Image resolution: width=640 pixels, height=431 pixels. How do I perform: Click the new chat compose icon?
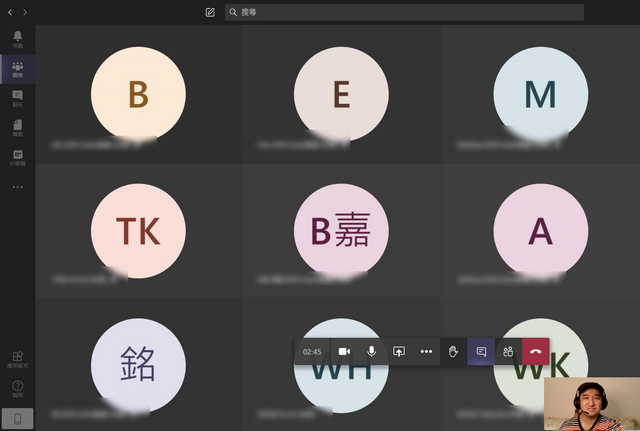(x=210, y=12)
